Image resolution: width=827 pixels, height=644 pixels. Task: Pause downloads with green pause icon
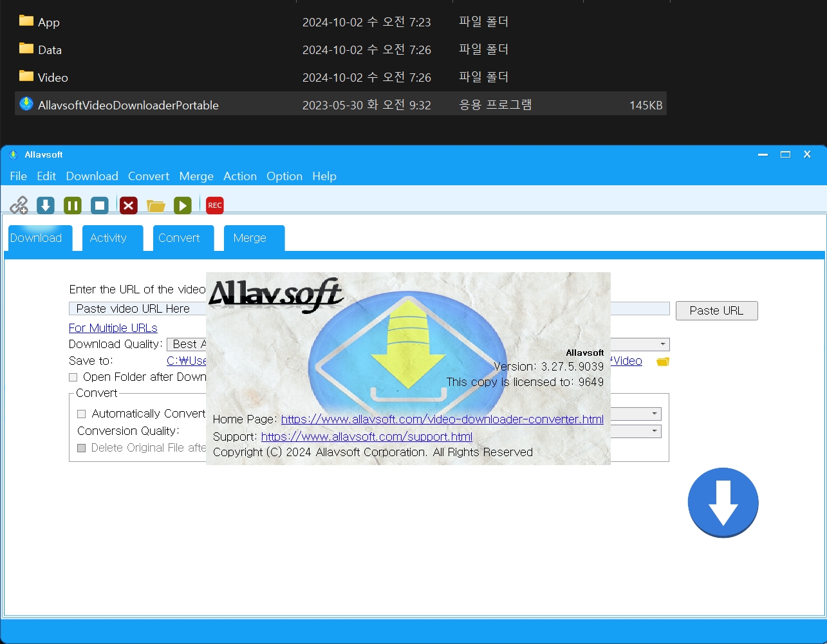point(73,205)
